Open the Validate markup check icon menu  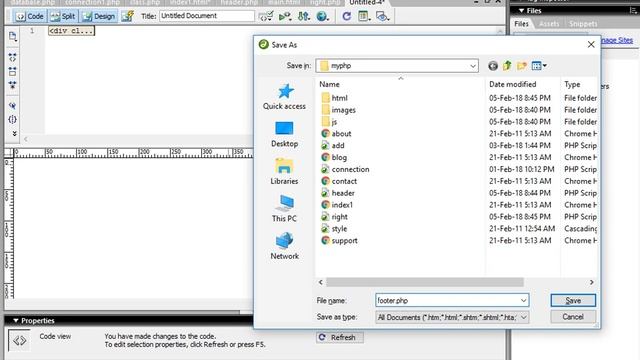pos(266,16)
